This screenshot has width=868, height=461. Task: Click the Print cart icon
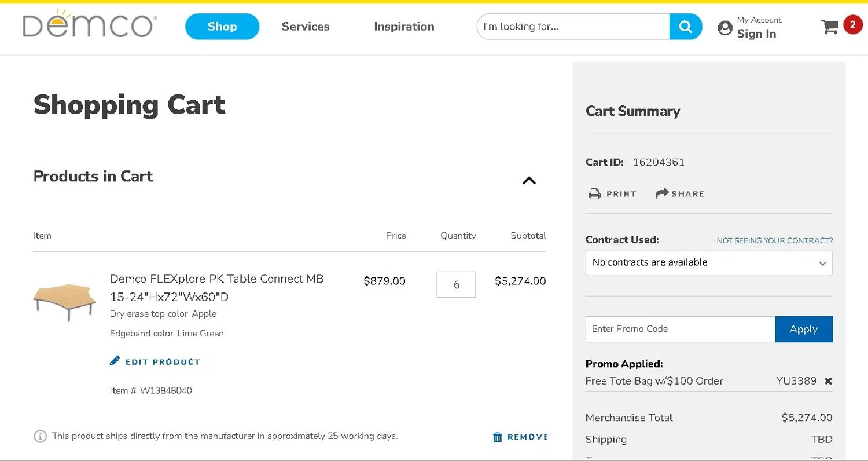595,194
